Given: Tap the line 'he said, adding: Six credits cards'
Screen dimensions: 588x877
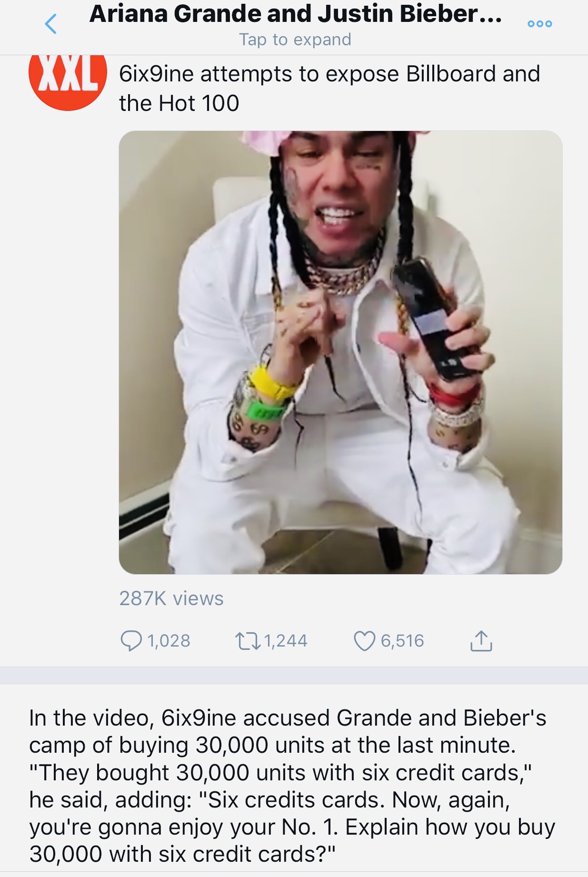Looking at the screenshot, I should coord(269,800).
